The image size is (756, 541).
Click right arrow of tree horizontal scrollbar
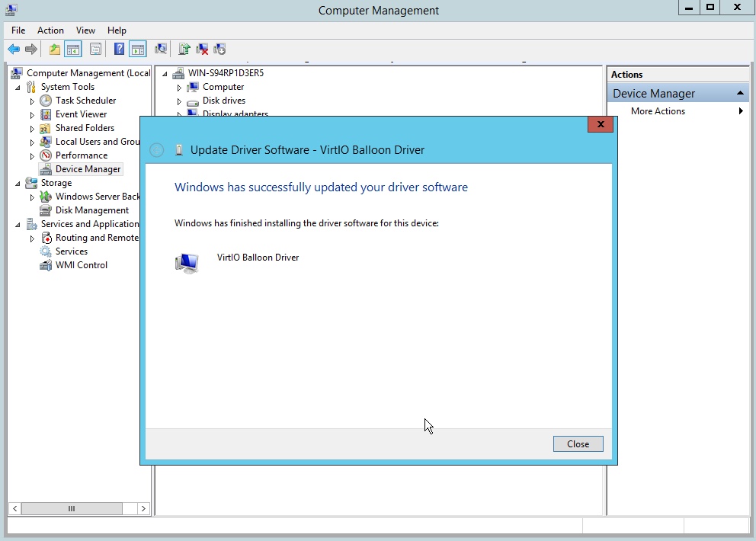(143, 508)
